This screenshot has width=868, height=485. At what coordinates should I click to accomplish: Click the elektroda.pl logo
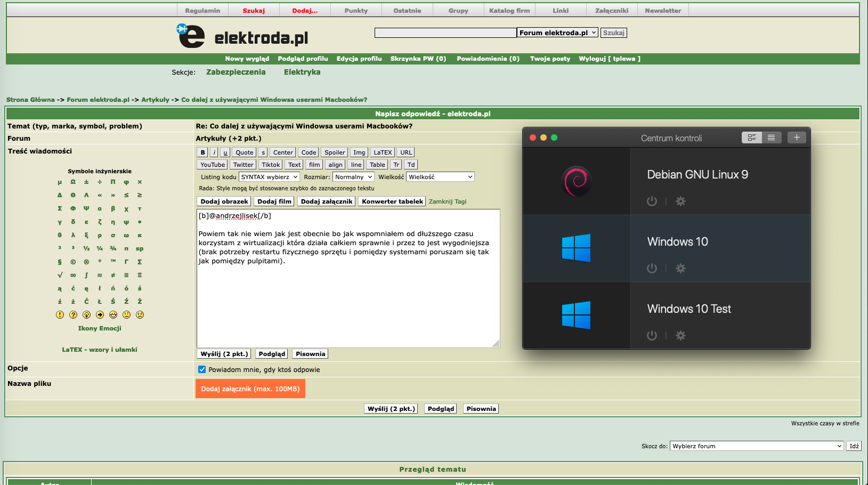coord(242,36)
